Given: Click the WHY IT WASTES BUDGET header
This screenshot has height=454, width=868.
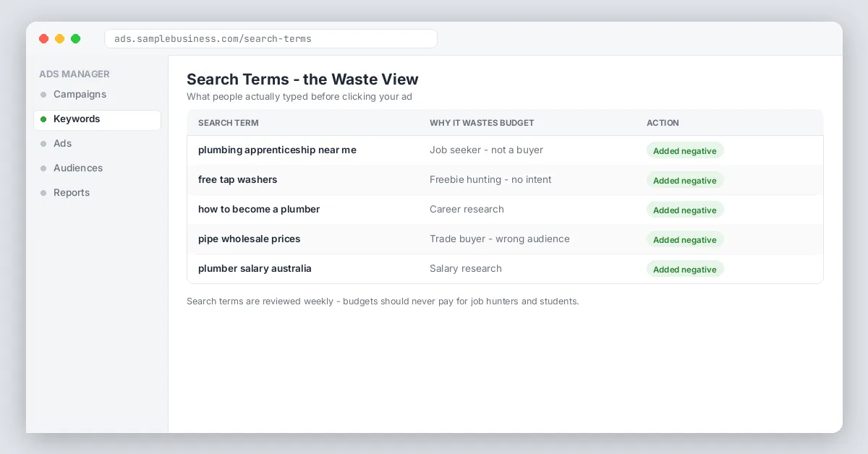Looking at the screenshot, I should tap(482, 123).
